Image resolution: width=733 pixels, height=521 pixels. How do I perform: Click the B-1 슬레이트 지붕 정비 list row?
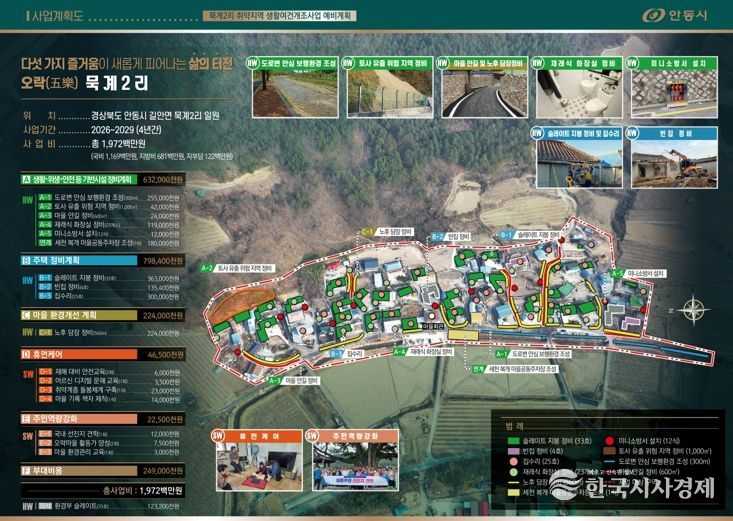click(109, 278)
